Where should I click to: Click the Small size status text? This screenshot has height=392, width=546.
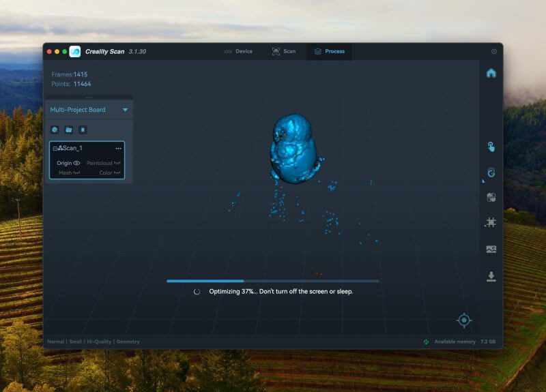76,342
